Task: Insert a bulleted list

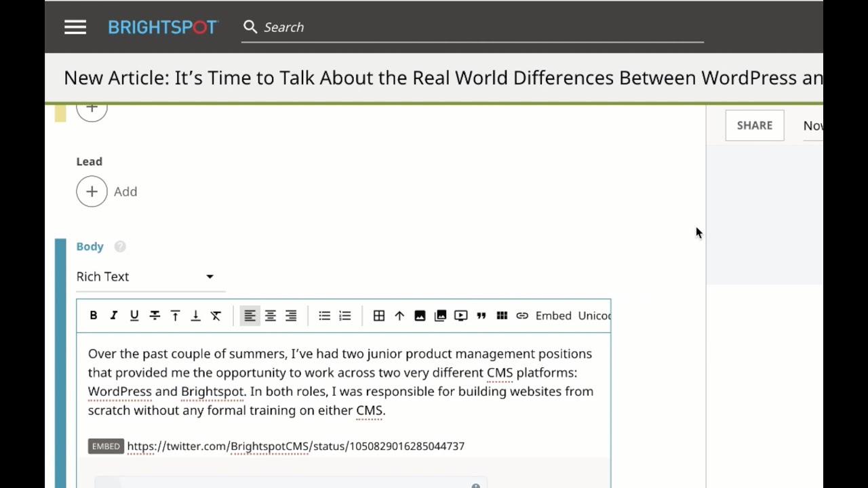Action: pos(325,316)
